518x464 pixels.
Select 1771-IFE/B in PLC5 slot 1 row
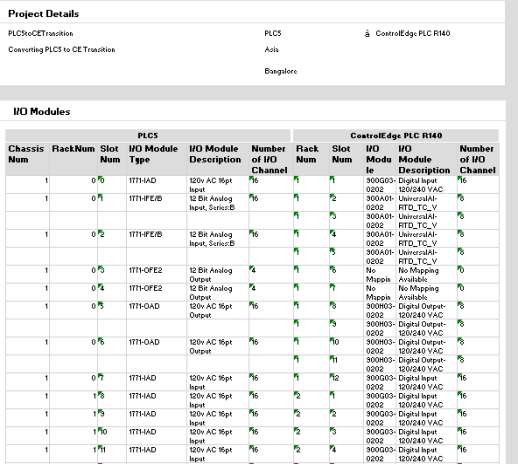click(145, 198)
